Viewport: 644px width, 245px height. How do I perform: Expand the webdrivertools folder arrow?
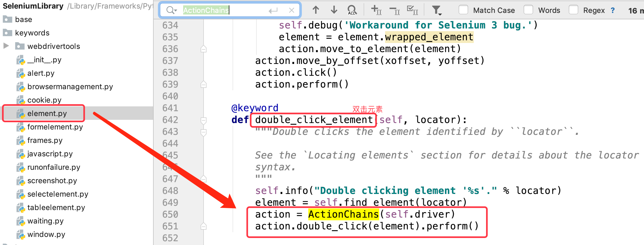(x=6, y=46)
